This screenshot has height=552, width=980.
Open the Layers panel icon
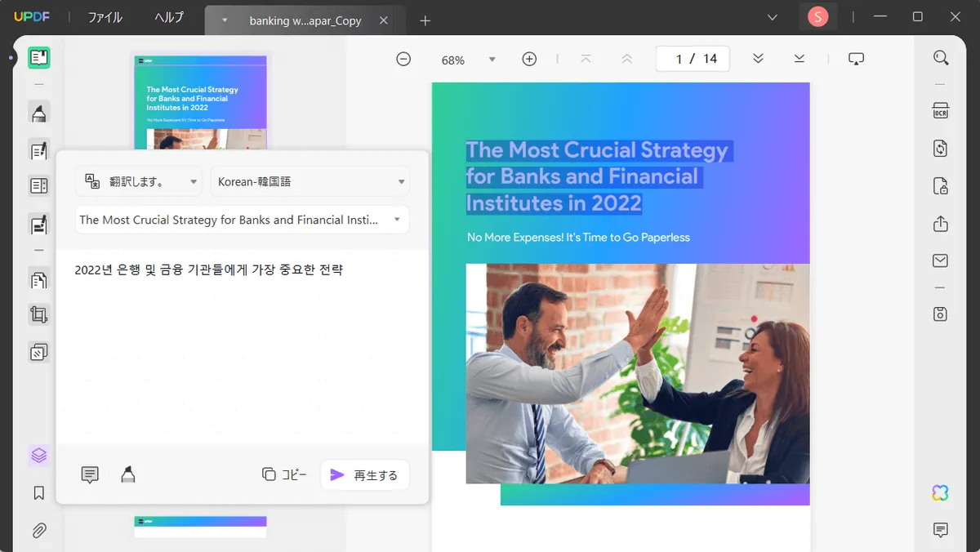(x=38, y=455)
